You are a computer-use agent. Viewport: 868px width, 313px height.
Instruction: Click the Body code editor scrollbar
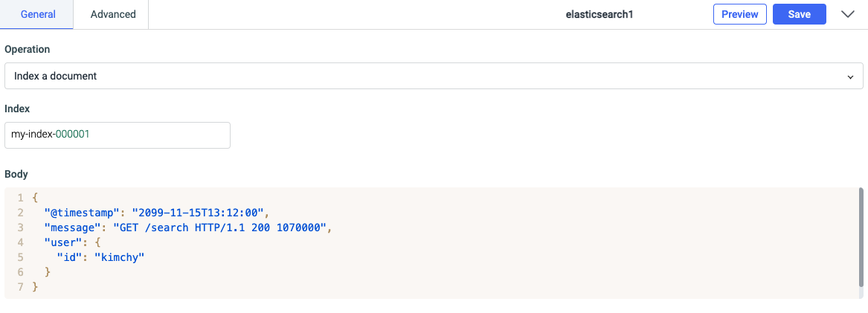click(861, 238)
